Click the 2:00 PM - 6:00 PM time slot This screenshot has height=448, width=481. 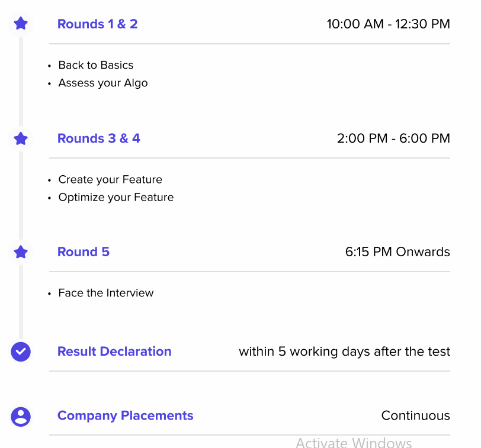[393, 138]
